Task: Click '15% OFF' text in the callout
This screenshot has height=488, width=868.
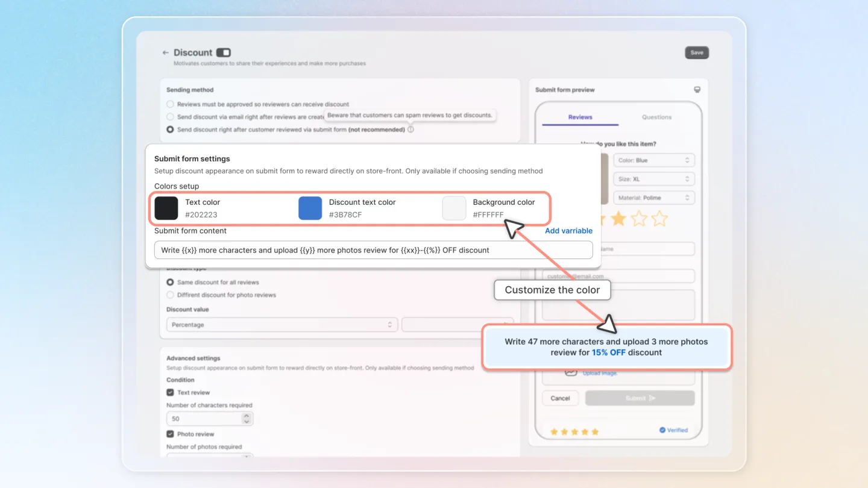Action: click(x=609, y=352)
